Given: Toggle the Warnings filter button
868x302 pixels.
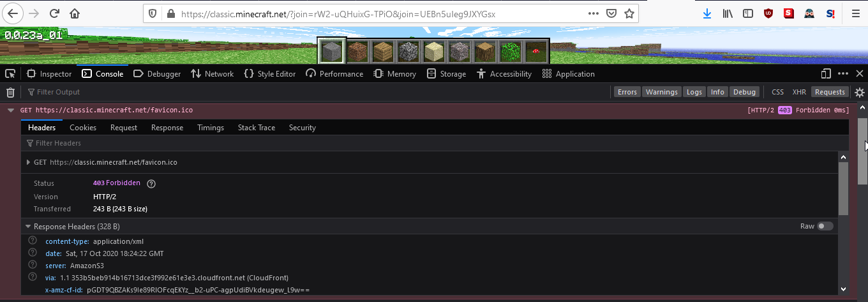Looking at the screenshot, I should [661, 92].
